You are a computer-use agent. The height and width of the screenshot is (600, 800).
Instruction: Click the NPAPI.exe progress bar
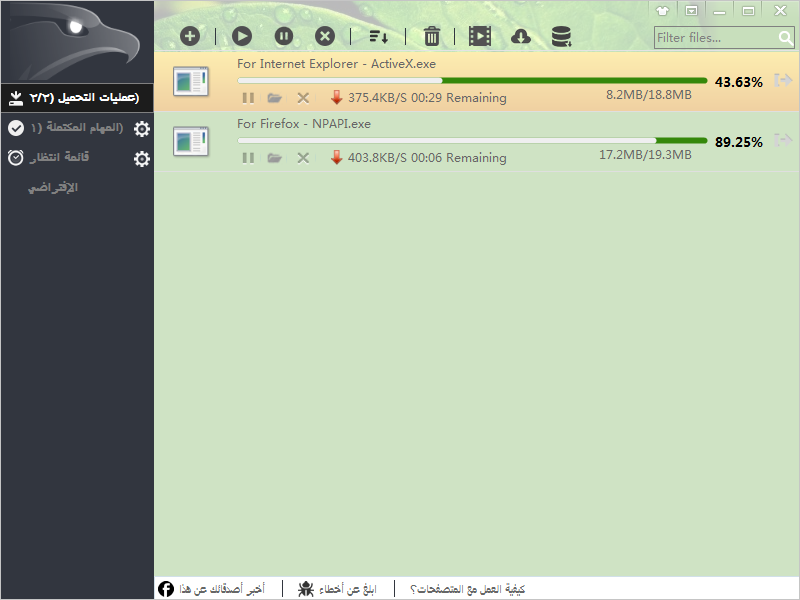472,140
